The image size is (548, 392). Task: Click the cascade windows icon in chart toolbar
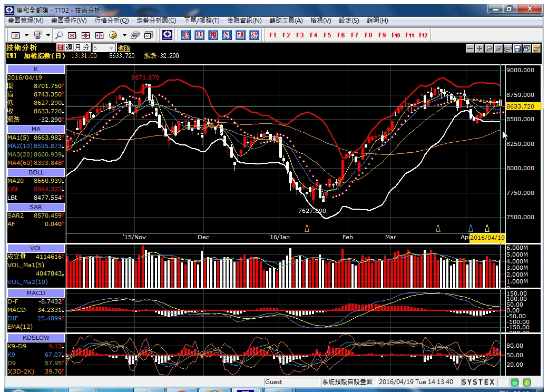point(527,48)
